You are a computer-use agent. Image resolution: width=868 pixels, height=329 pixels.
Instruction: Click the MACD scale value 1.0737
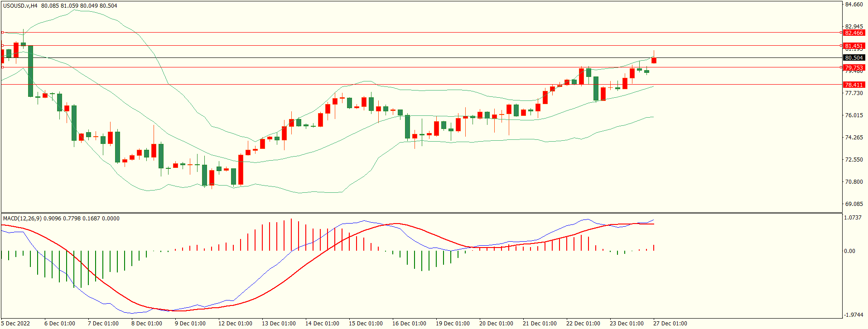853,218
